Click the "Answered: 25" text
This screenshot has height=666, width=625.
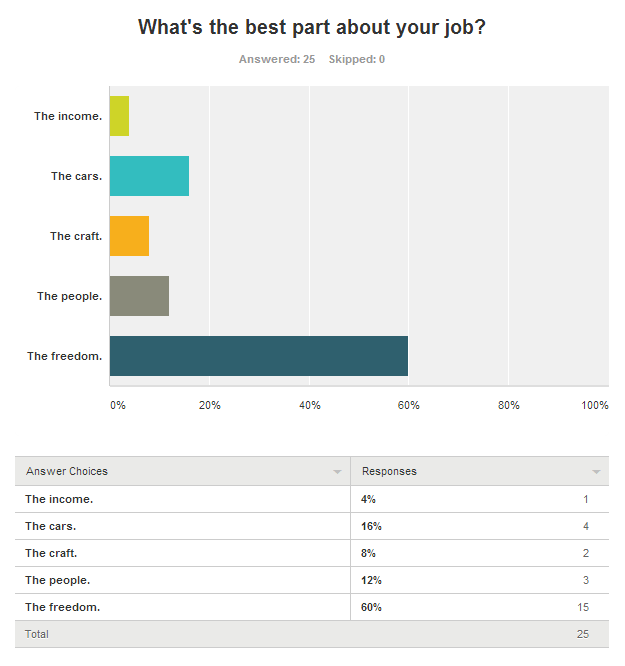tap(276, 59)
